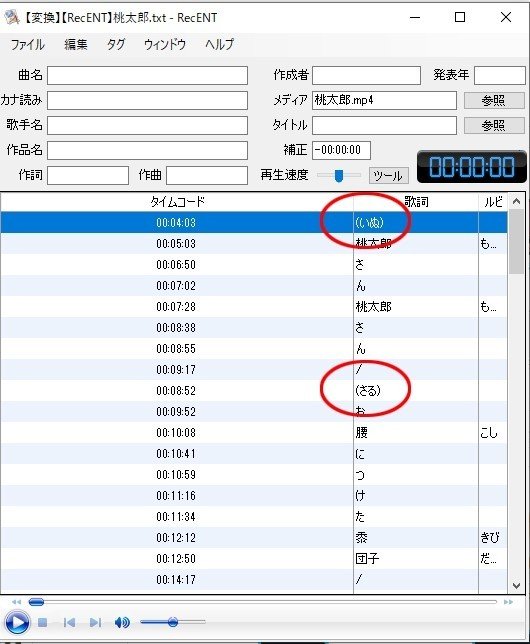Viewport: 530px width, 644px height.
Task: Click the ルビ column header
Action: coord(493,202)
